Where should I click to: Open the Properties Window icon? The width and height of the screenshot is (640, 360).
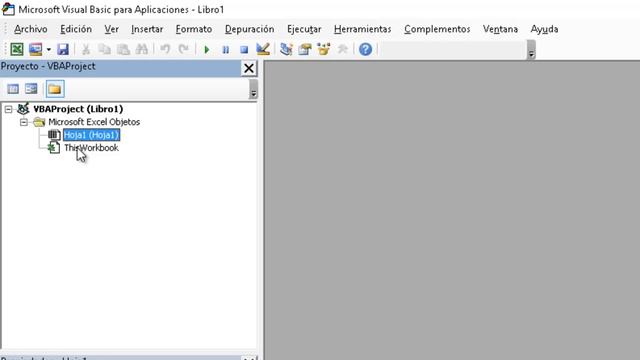pos(304,49)
